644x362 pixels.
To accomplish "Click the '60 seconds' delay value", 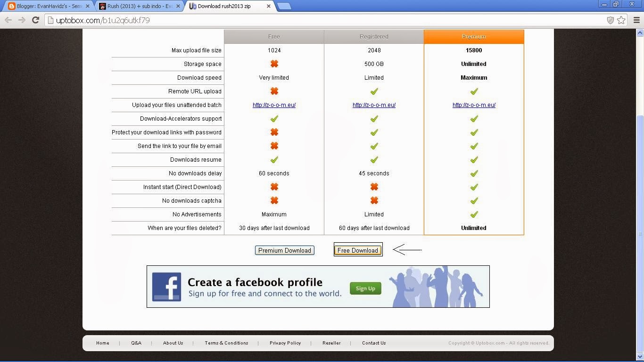I will (274, 173).
